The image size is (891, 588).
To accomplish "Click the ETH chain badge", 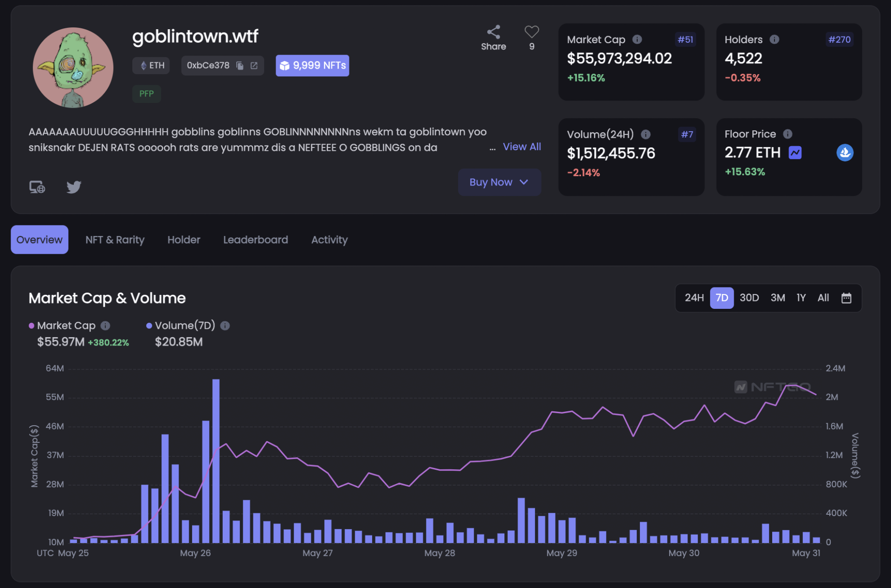I will (x=151, y=66).
